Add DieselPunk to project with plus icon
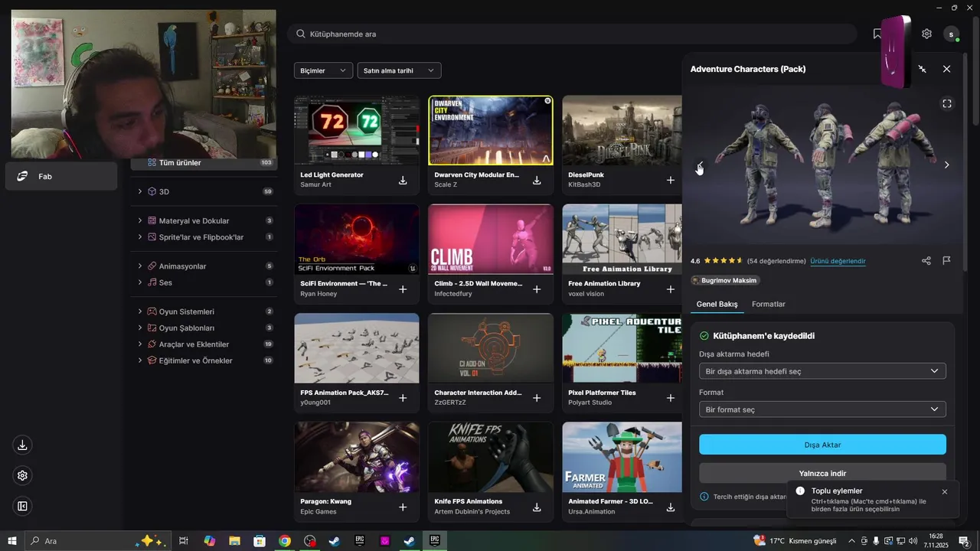980x551 pixels. click(x=671, y=181)
